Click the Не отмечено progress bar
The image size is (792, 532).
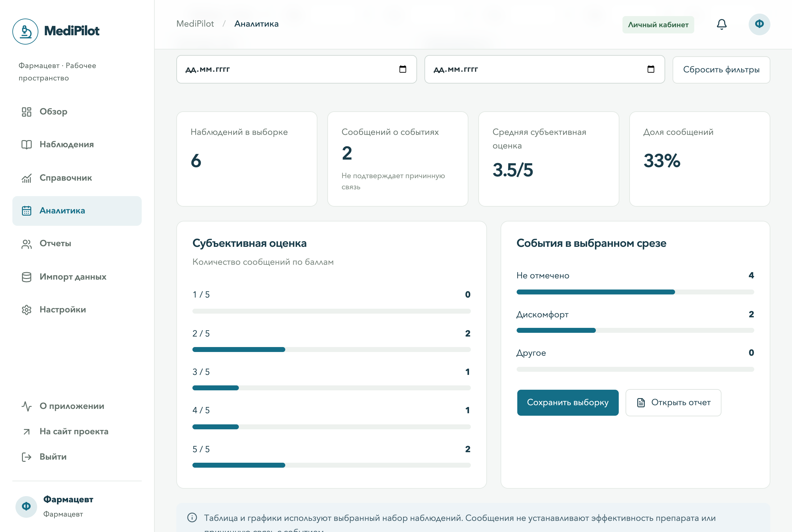click(x=635, y=292)
